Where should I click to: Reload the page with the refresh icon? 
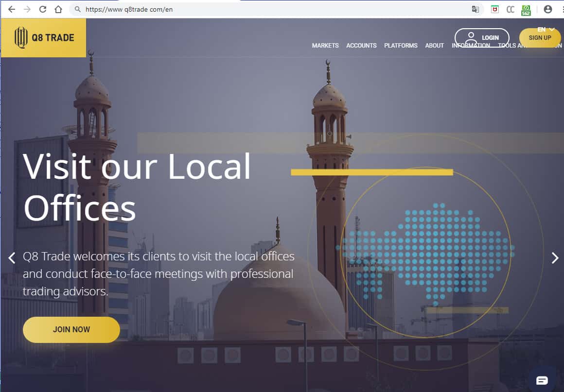pos(43,9)
